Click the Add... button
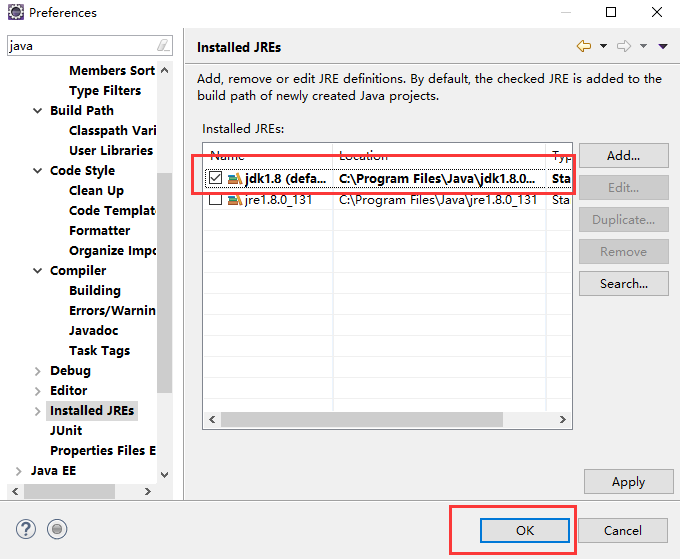 pyautogui.click(x=624, y=156)
